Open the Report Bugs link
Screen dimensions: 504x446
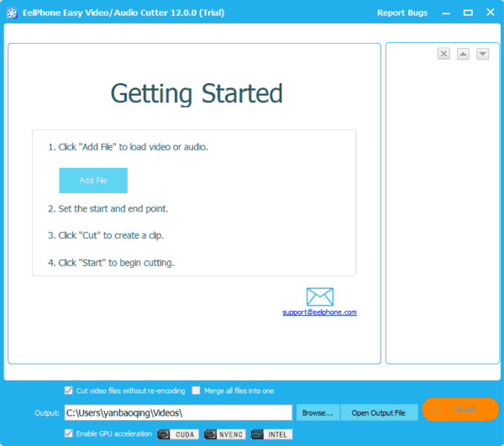tap(402, 13)
